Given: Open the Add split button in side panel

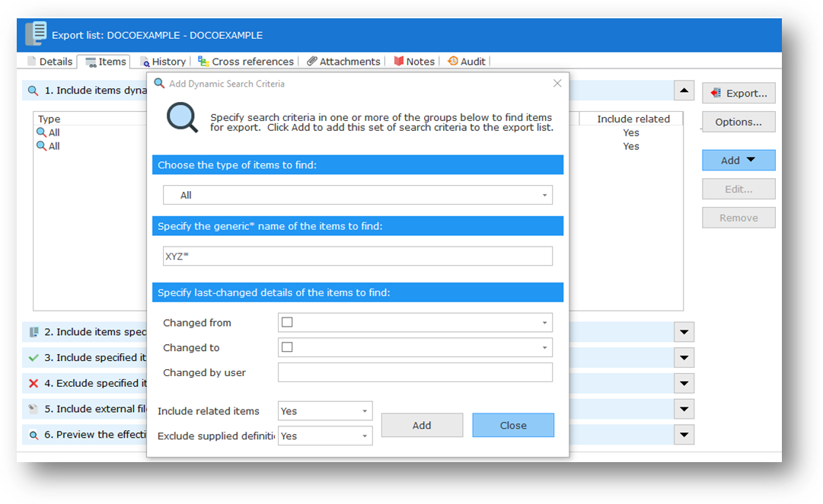Looking at the screenshot, I should click(x=738, y=160).
